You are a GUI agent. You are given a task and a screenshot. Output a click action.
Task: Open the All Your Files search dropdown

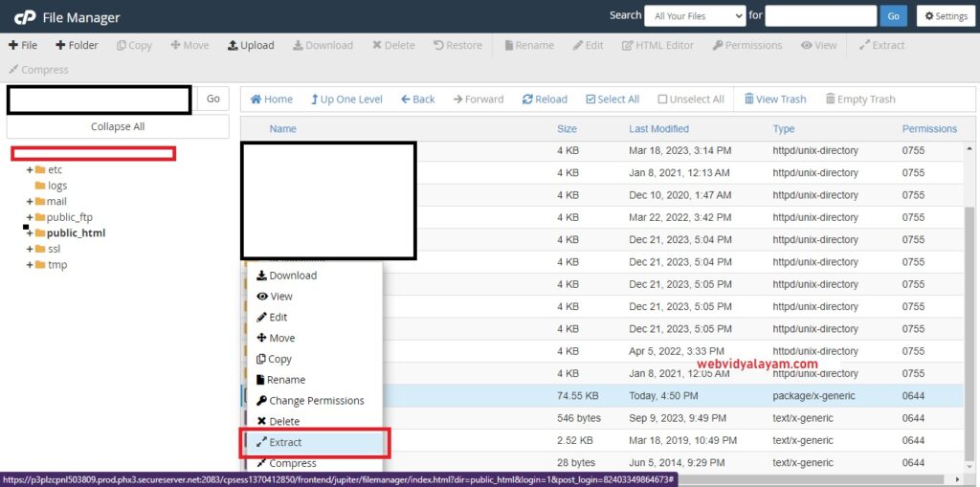694,16
